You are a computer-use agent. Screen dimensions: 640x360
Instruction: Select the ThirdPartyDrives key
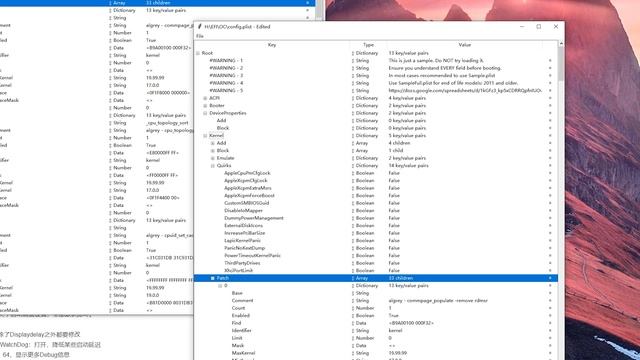click(242, 263)
